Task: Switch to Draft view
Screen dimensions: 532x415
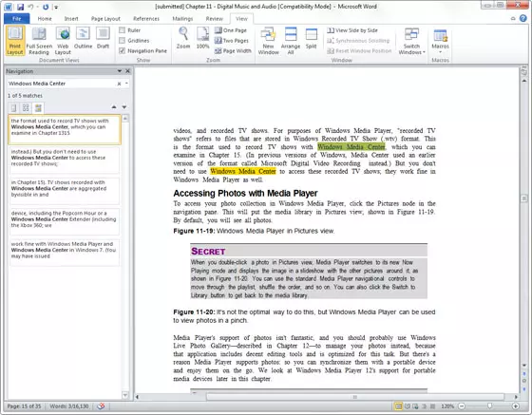Action: [103, 38]
